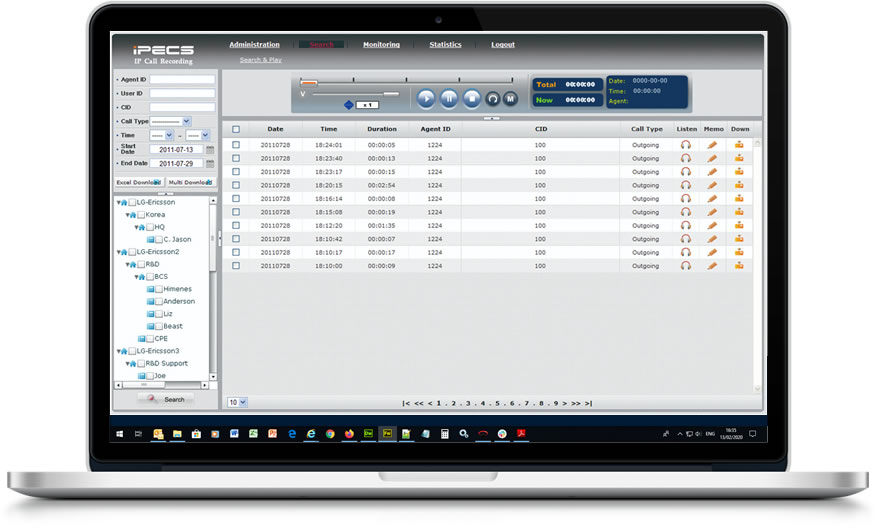Open the End Date calendar picker
Viewport: 876px width, 529px height.
210,163
